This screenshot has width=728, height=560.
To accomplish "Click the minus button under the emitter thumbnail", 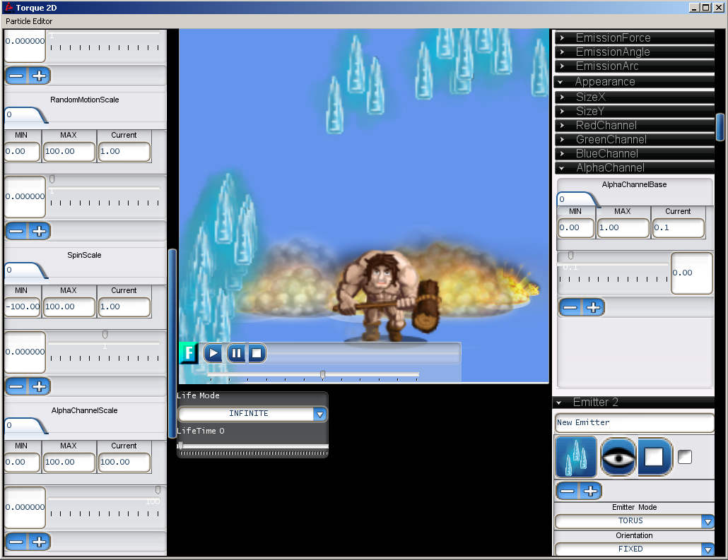I will (x=568, y=491).
